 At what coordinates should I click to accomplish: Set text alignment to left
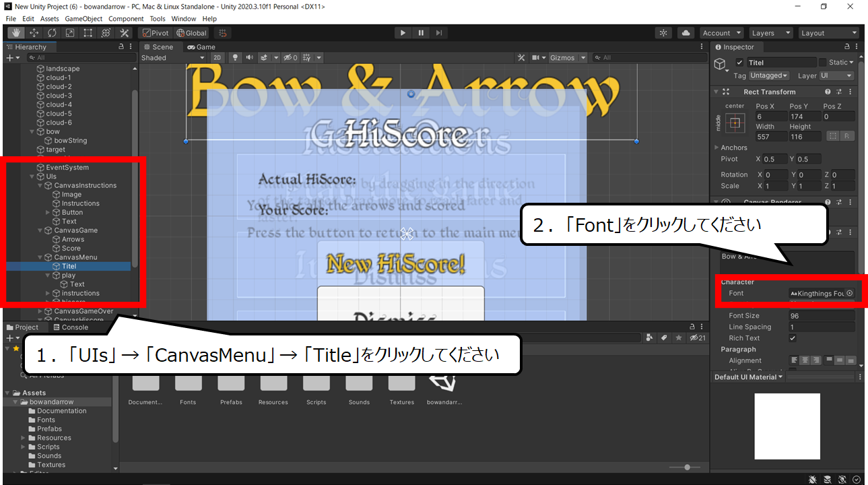coord(795,360)
